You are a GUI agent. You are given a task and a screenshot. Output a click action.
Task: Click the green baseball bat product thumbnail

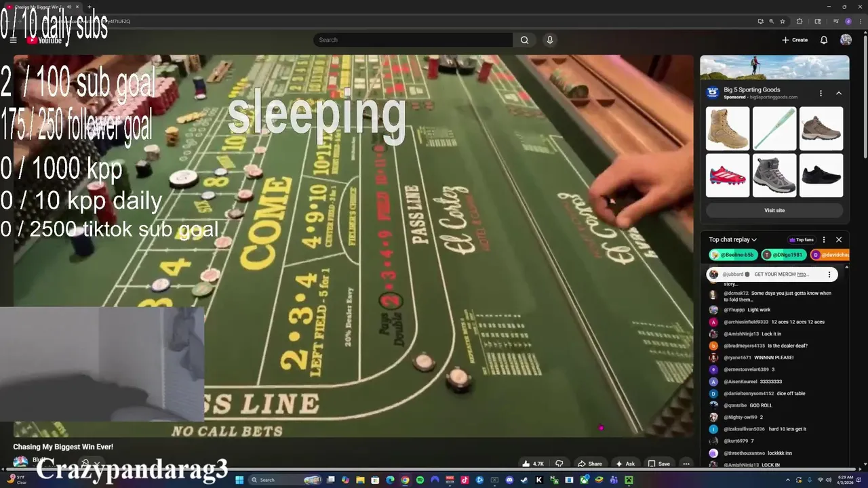point(774,128)
